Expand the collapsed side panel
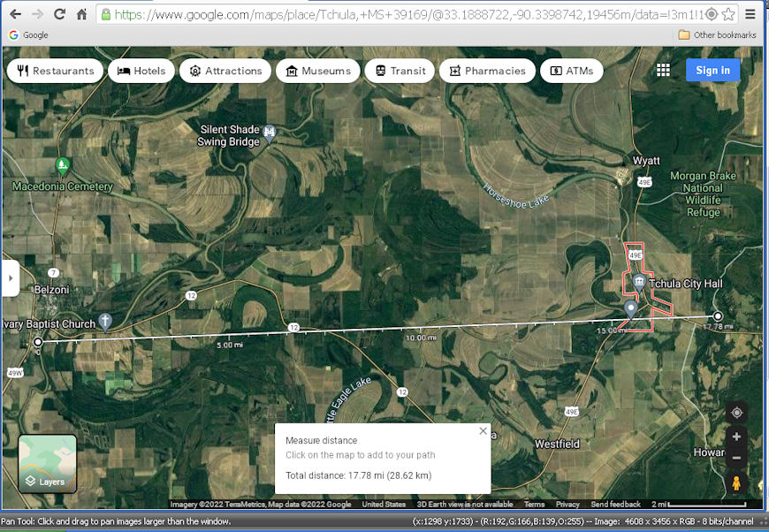The image size is (769, 532). pos(10,277)
